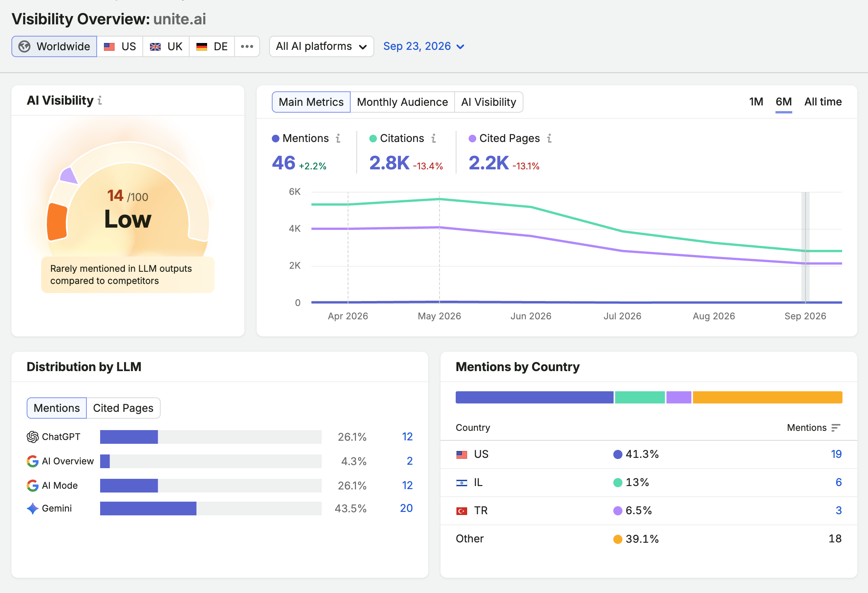
Task: Click the Sep 2026 highlighted chart marker
Action: click(x=805, y=247)
